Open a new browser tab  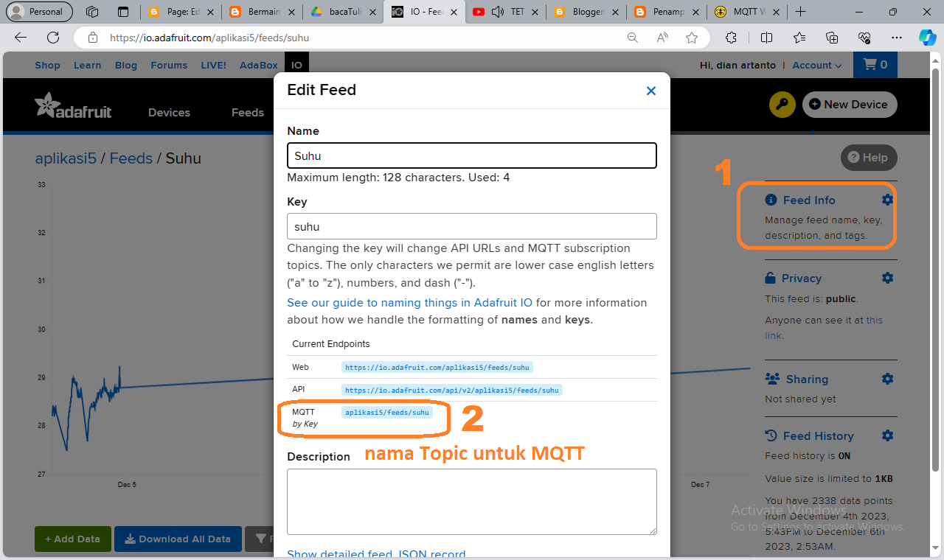801,12
